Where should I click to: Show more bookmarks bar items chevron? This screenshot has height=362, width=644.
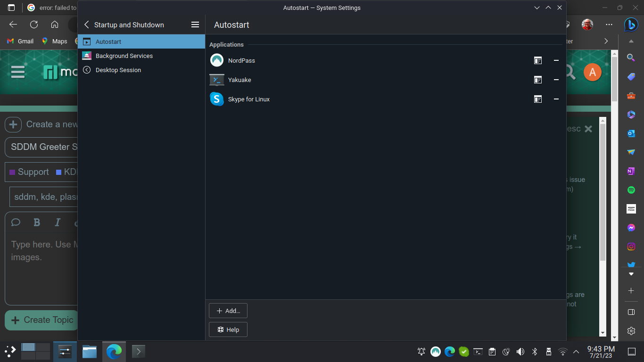606,41
